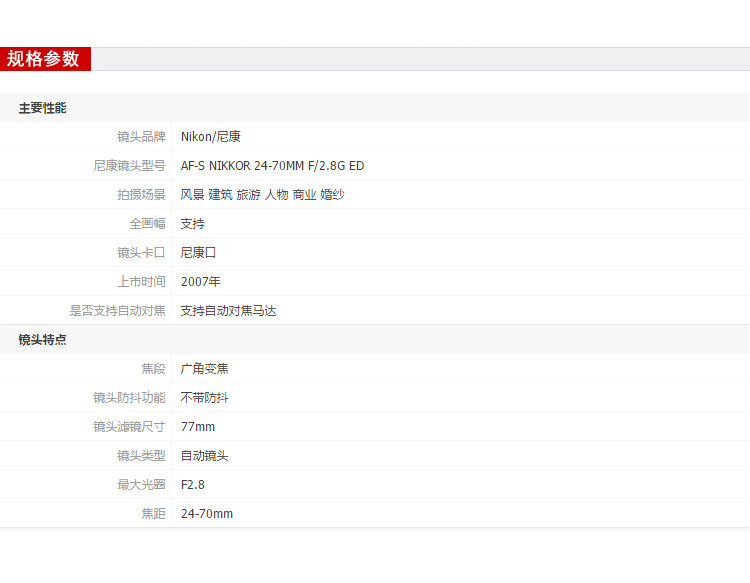Click the 广角变焦 focal range value
Image resolution: width=750 pixels, height=583 pixels.
[x=204, y=369]
